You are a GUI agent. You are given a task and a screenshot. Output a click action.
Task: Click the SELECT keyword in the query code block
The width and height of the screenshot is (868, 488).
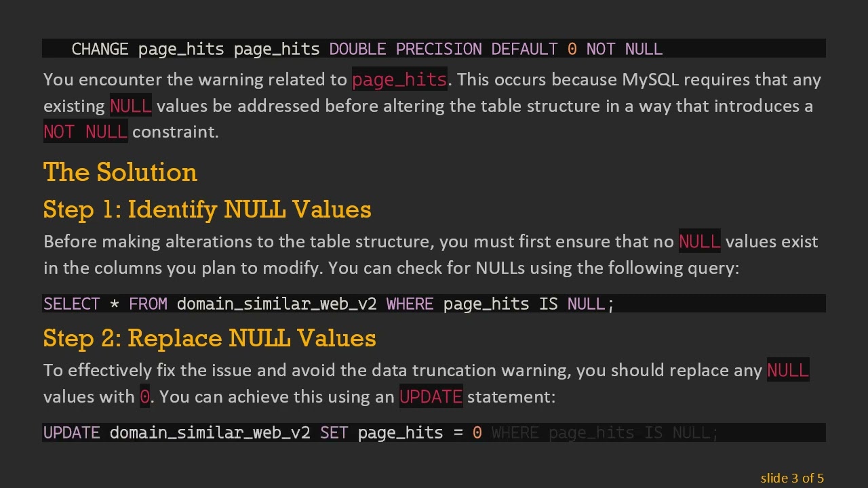71,304
